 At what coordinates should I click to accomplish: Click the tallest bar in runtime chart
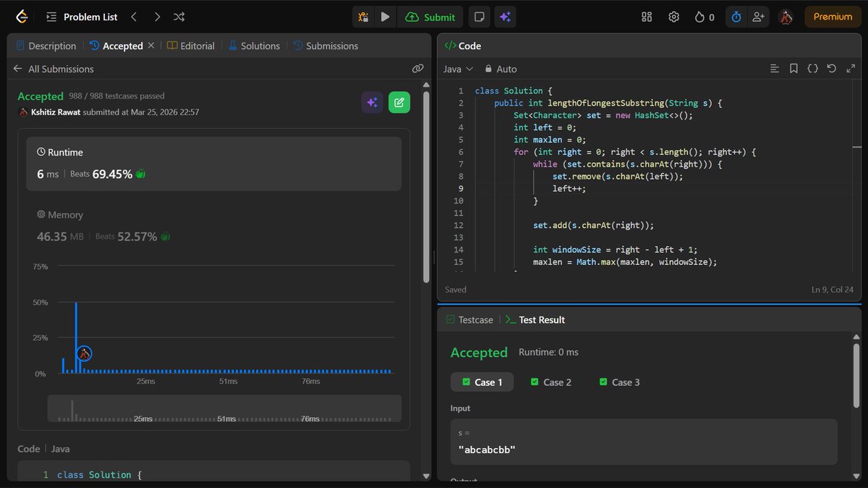coord(76,337)
